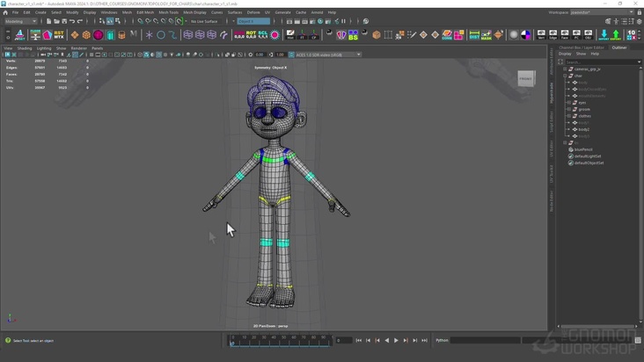Toggle the workspace lock icon
Image resolution: width=644 pixels, height=362 pixels.
(639, 12)
